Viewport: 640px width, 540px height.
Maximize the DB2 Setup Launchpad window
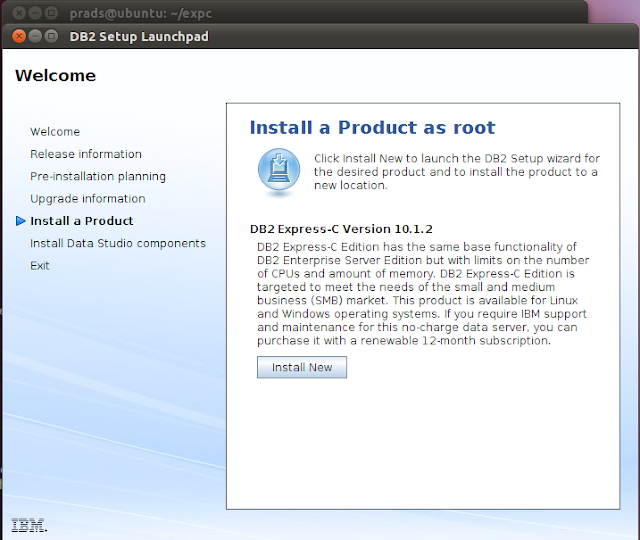pos(51,36)
